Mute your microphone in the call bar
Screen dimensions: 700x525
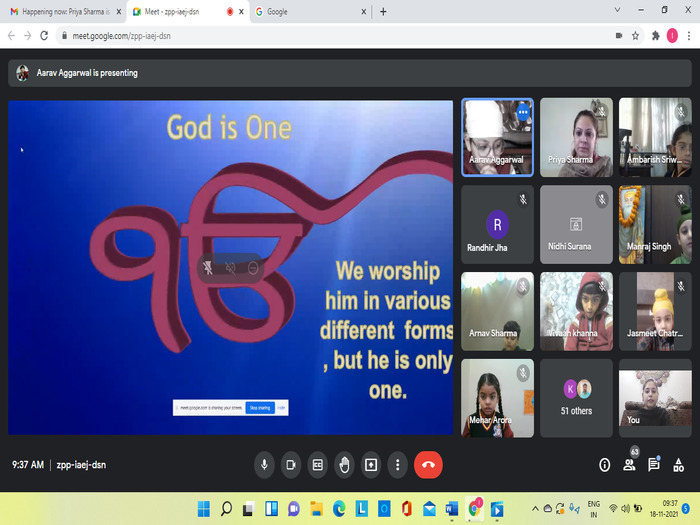(264, 465)
